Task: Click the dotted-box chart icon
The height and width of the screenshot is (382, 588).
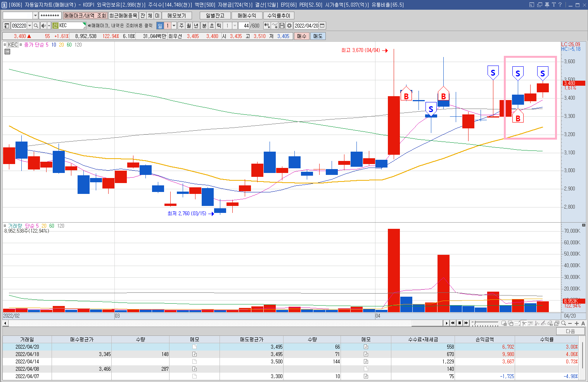Action: pos(517,323)
